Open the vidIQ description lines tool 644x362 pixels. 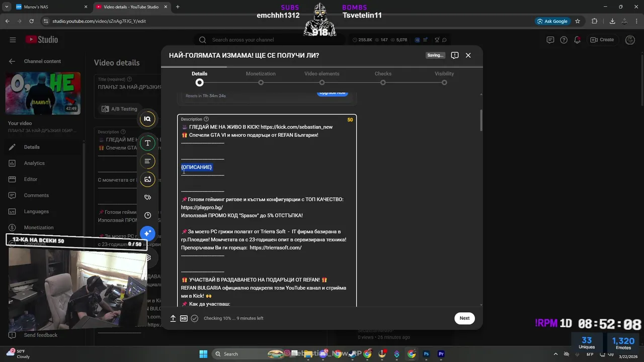(x=147, y=161)
